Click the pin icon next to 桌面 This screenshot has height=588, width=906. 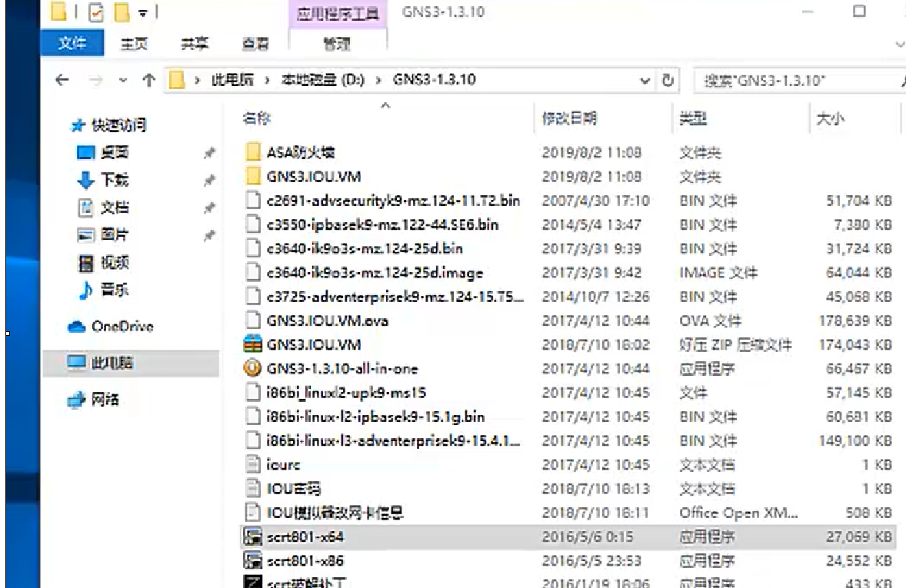(209, 153)
